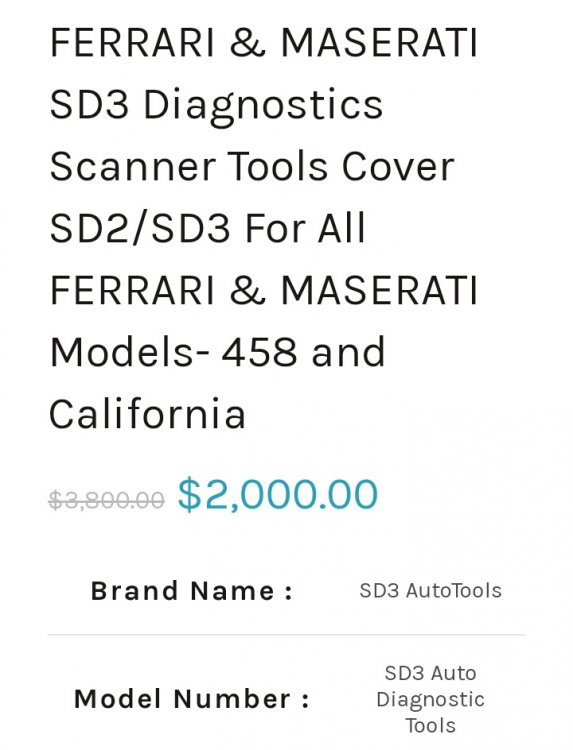The image size is (573, 750).
Task: Click the crossed-out $3,800.00 original price
Action: [107, 500]
